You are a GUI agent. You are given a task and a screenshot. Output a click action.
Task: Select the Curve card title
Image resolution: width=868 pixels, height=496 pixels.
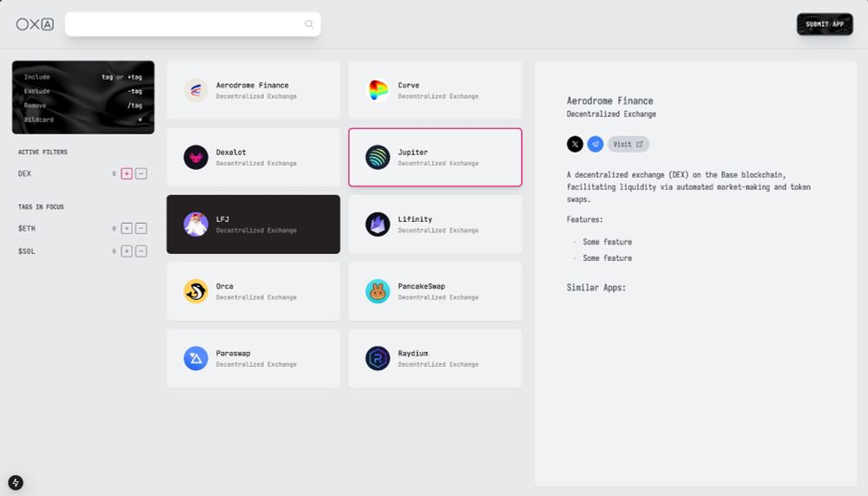pos(409,85)
